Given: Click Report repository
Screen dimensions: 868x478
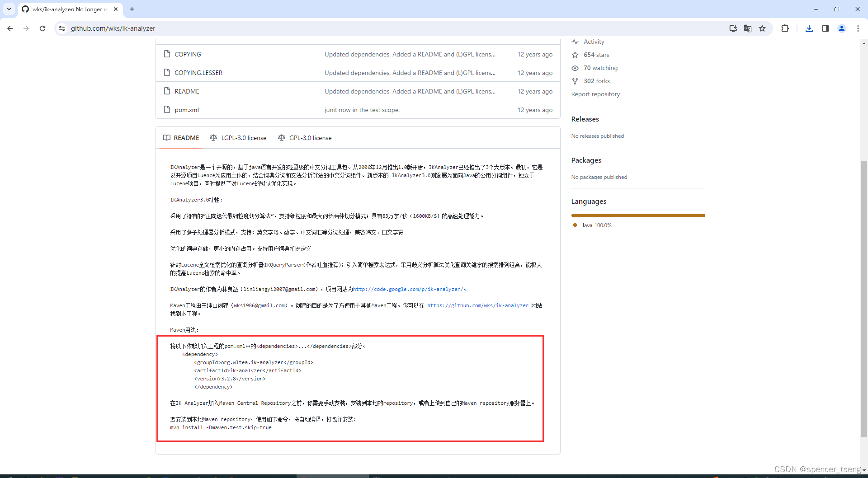Looking at the screenshot, I should click(x=595, y=94).
